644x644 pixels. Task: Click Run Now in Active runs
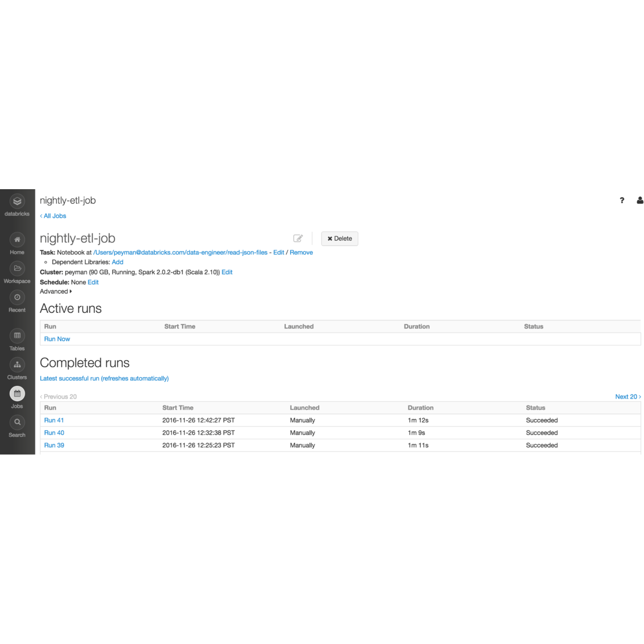pyautogui.click(x=57, y=339)
